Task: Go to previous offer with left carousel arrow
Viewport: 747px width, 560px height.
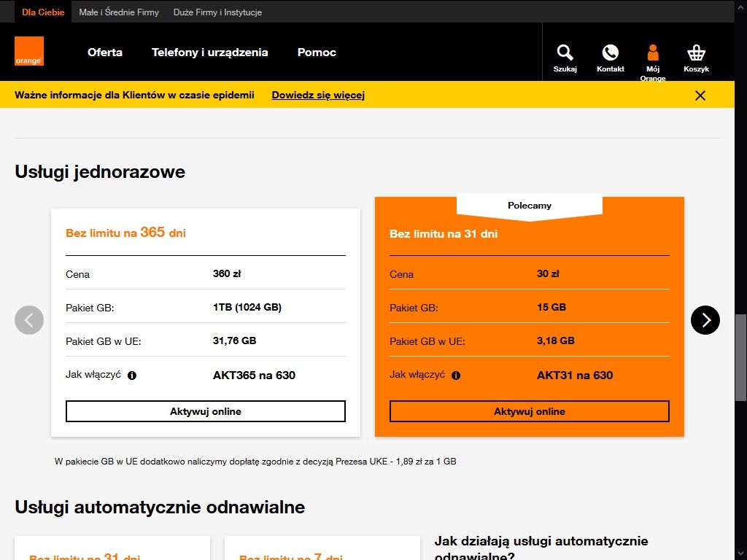Action: coord(29,320)
